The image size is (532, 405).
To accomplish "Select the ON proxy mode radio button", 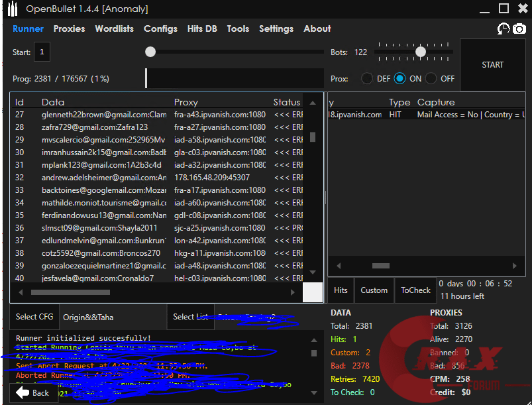I will pos(399,78).
